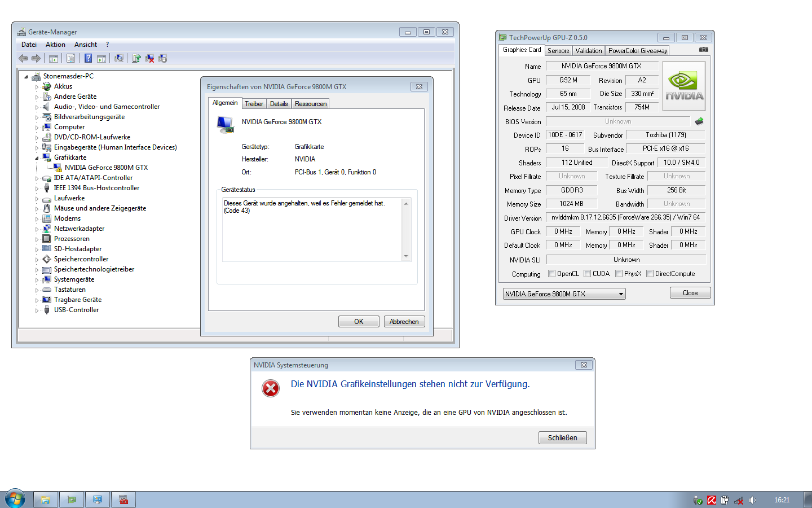
Task: Open the GPU-Z taskbar button
Action: tap(72, 500)
